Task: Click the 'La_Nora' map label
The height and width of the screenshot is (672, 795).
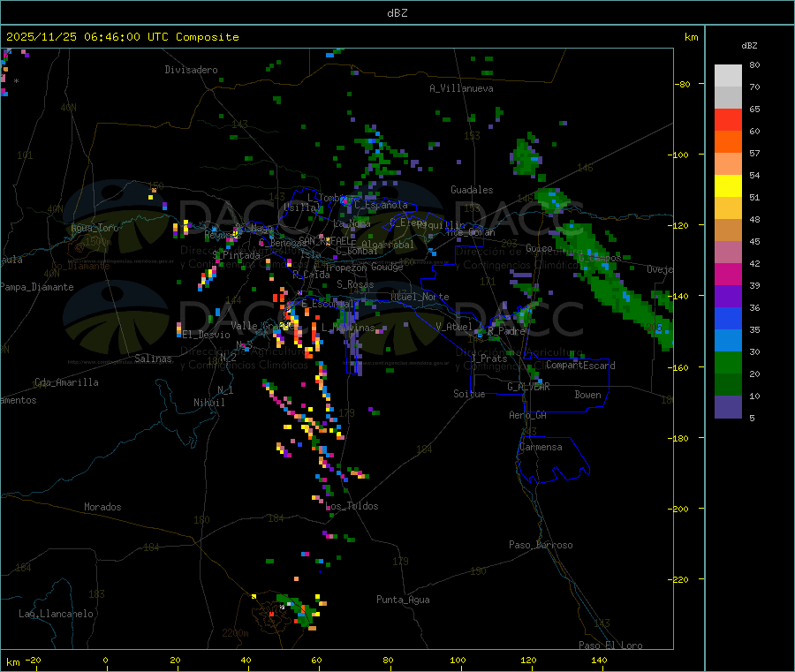Action: coord(352,223)
